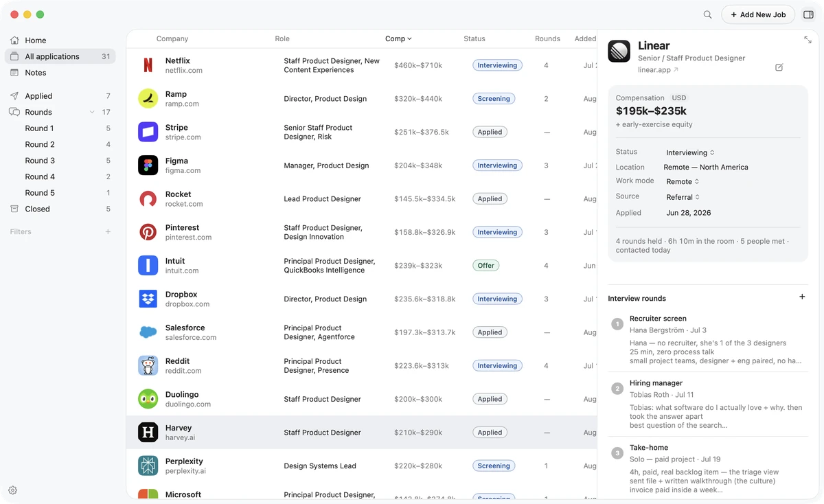
Task: Collapse the Rounds group chevron
Action: [x=92, y=112]
